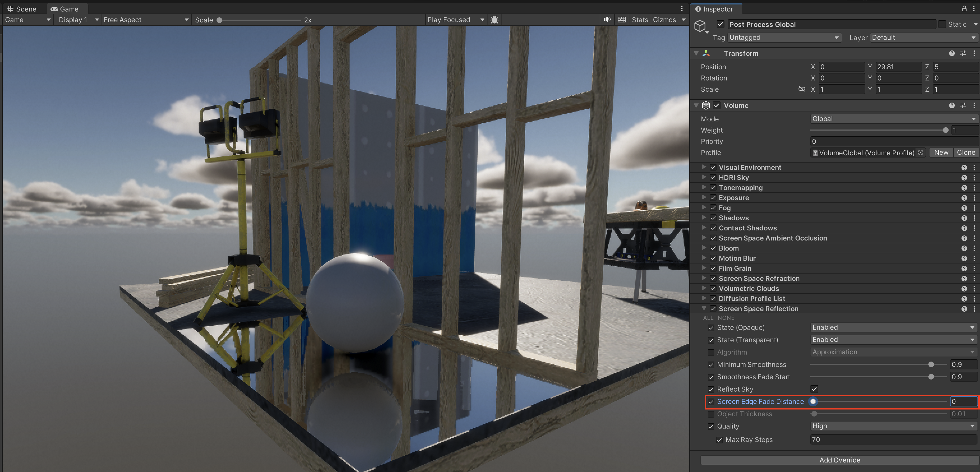980x472 pixels.
Task: Click the Scale constrain proportions link icon
Action: [802, 89]
